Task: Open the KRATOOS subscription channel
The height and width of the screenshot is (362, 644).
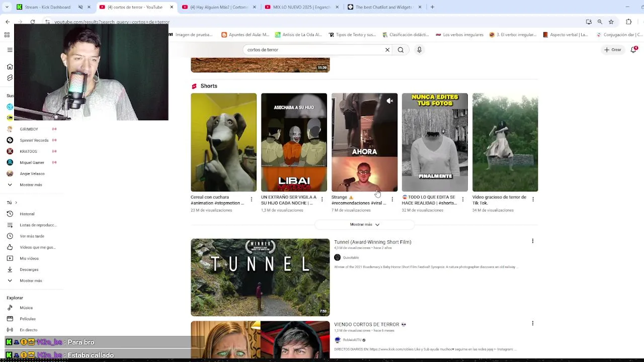Action: [x=29, y=151]
